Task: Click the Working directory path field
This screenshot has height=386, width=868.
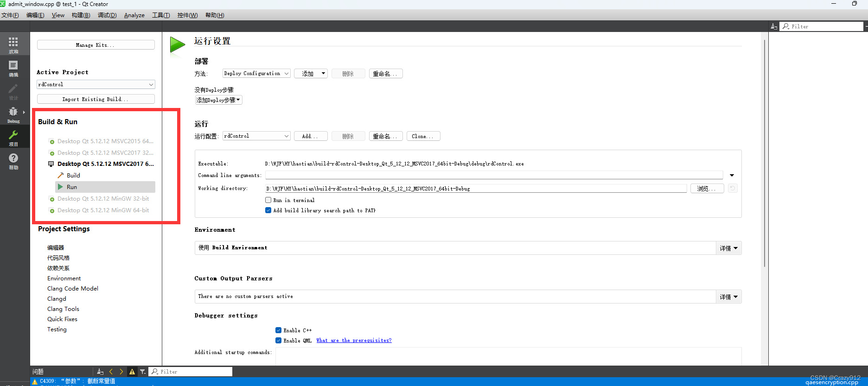Action: [x=476, y=188]
